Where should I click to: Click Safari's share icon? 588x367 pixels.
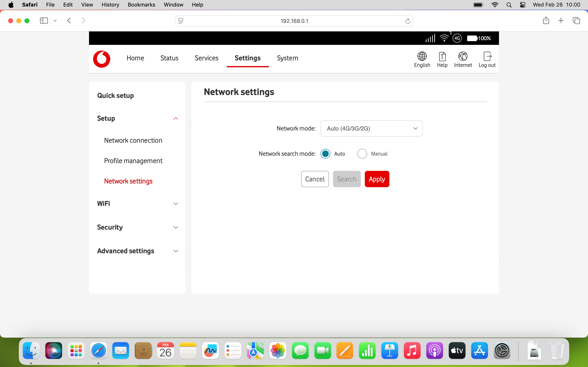pyautogui.click(x=546, y=21)
